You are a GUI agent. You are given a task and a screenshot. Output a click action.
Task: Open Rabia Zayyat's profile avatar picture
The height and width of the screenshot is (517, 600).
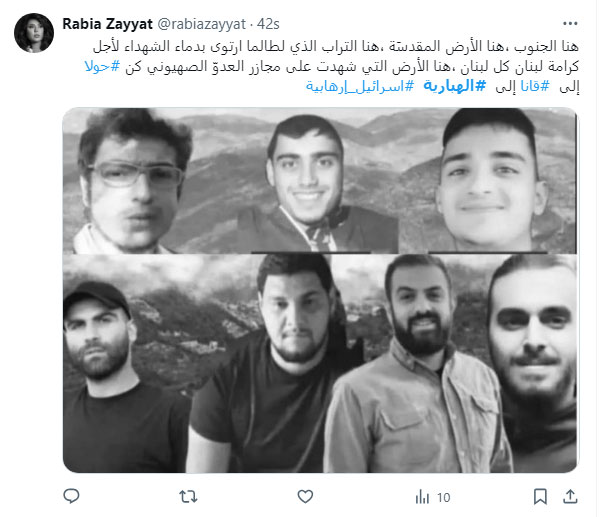tap(34, 33)
